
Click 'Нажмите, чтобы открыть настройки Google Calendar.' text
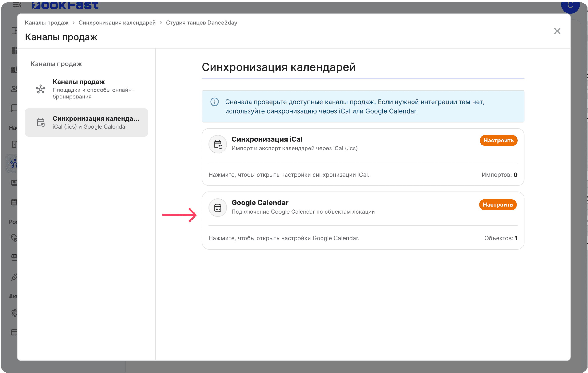284,238
